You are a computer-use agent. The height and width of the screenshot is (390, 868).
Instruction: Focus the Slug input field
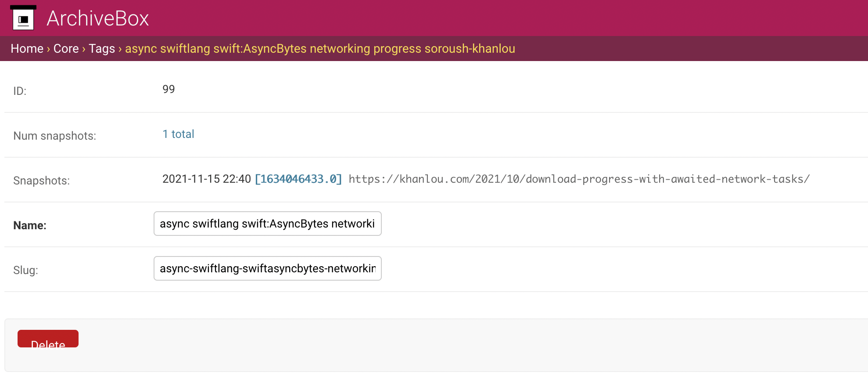[268, 268]
